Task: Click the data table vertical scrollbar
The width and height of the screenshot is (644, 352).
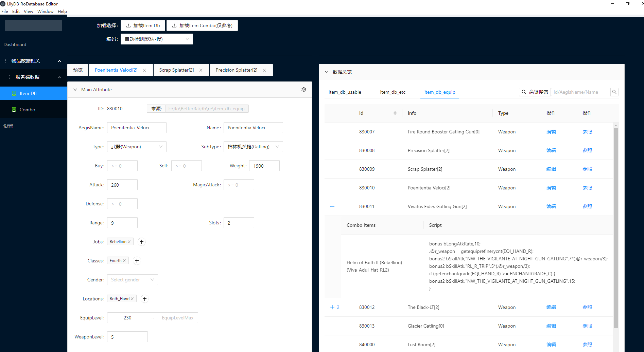Action: click(616, 227)
